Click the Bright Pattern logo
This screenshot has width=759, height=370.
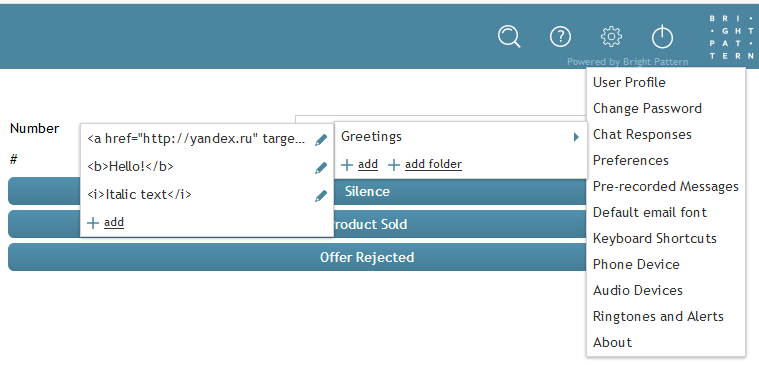click(731, 37)
